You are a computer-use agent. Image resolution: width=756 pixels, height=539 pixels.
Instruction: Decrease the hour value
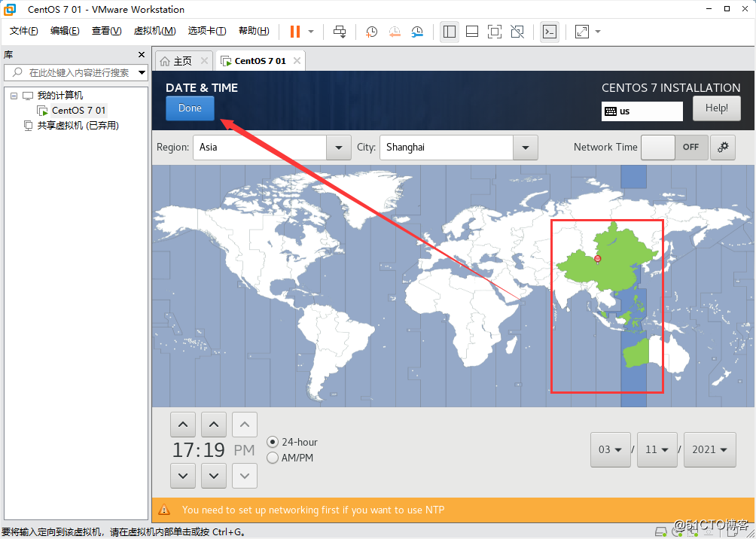click(x=183, y=476)
